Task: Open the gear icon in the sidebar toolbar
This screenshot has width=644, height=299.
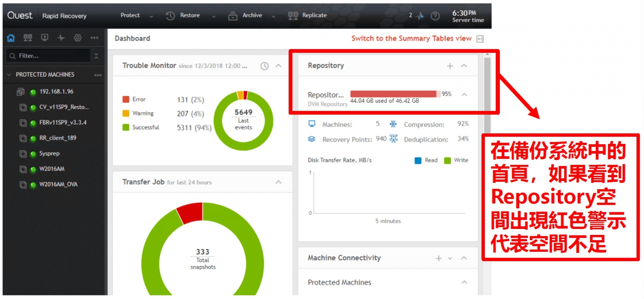Action: point(78,38)
